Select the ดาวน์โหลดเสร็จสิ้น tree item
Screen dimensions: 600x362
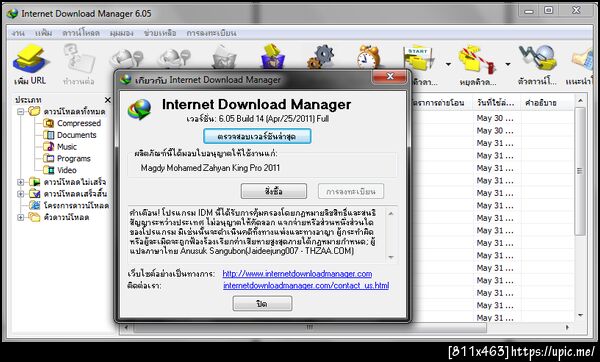[x=75, y=194]
